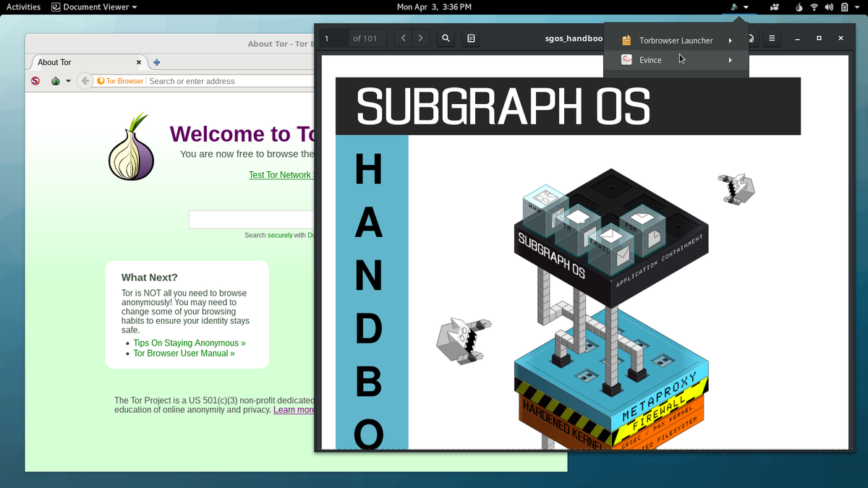Click the back navigation arrow in Tor Browser
868x488 pixels.
(x=85, y=80)
